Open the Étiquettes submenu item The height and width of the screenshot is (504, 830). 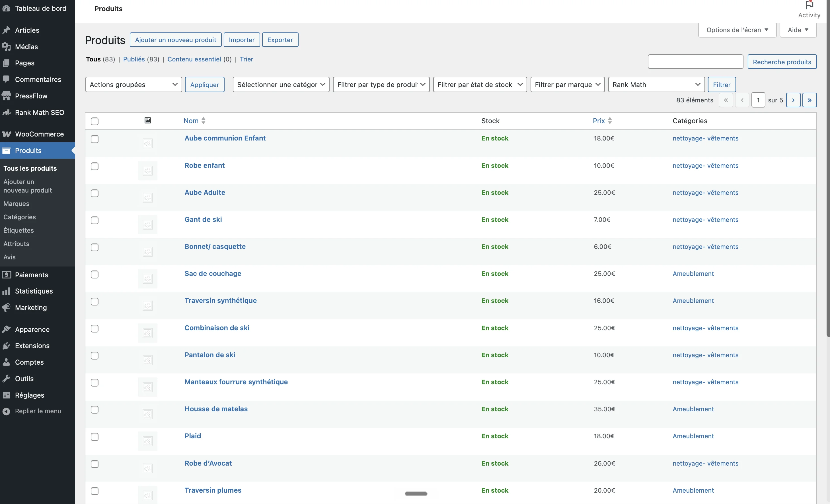pyautogui.click(x=19, y=230)
